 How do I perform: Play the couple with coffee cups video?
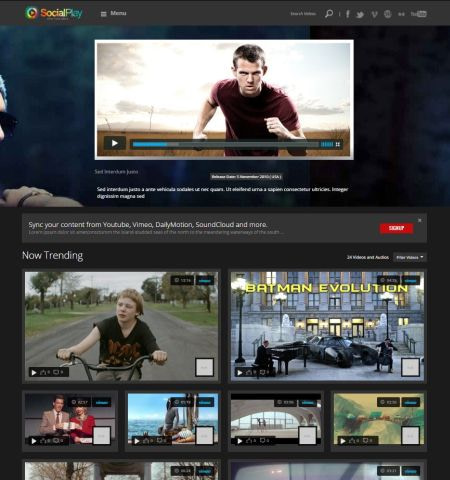(x=34, y=441)
